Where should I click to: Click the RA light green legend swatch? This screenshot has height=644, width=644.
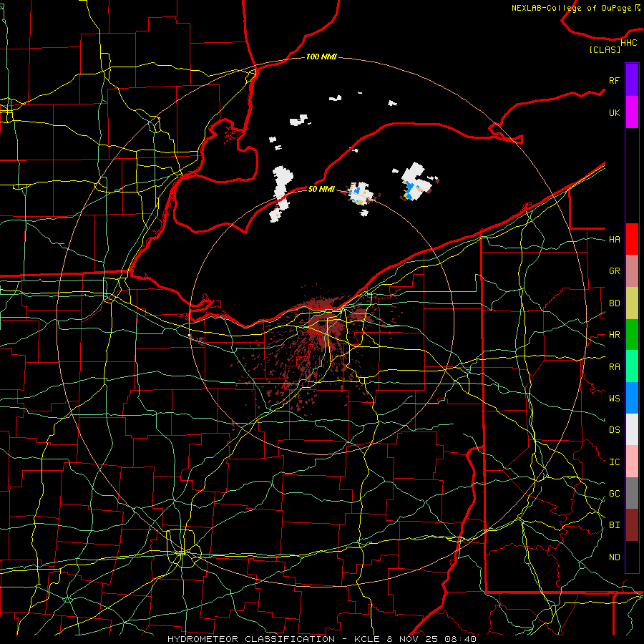pos(632,366)
